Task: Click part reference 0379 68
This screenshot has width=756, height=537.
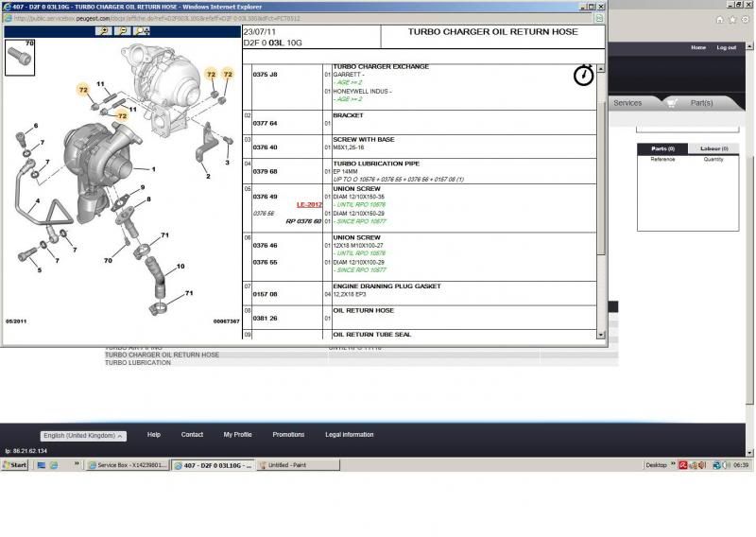Action: [266, 172]
